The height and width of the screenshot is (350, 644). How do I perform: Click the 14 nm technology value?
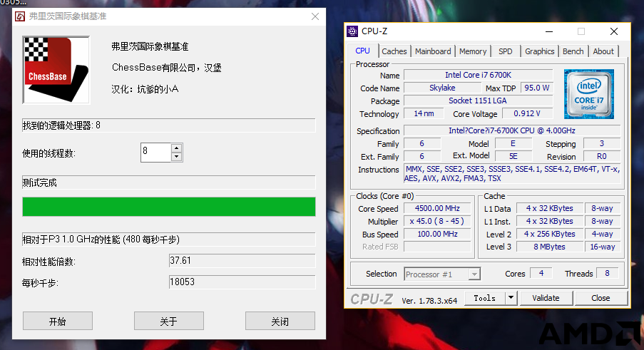(x=424, y=113)
